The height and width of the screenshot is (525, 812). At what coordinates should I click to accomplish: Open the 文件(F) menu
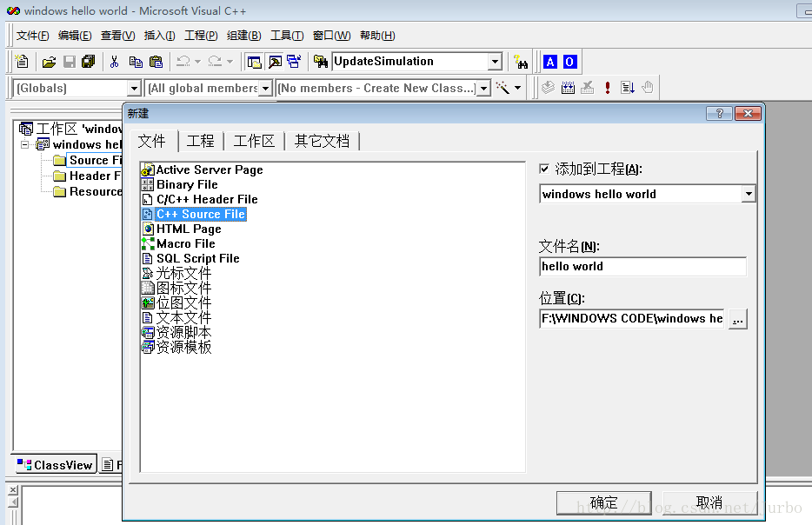coord(33,36)
